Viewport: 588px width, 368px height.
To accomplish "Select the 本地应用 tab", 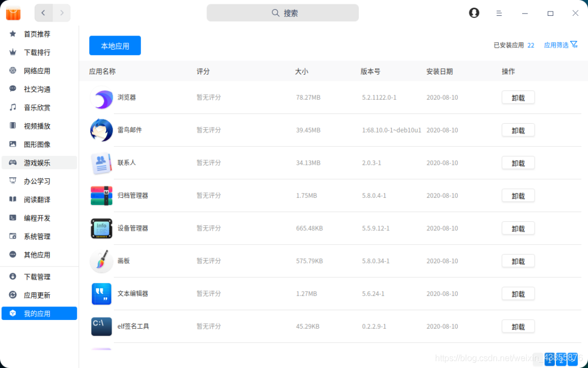I will [115, 45].
